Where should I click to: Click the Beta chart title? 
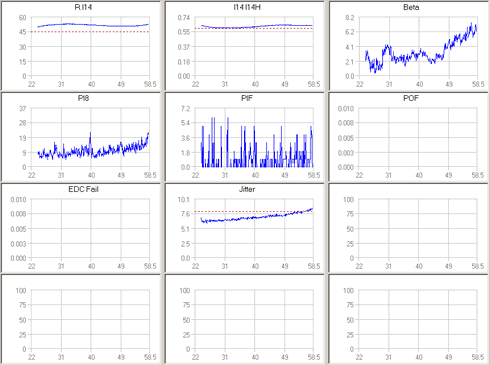411,7
